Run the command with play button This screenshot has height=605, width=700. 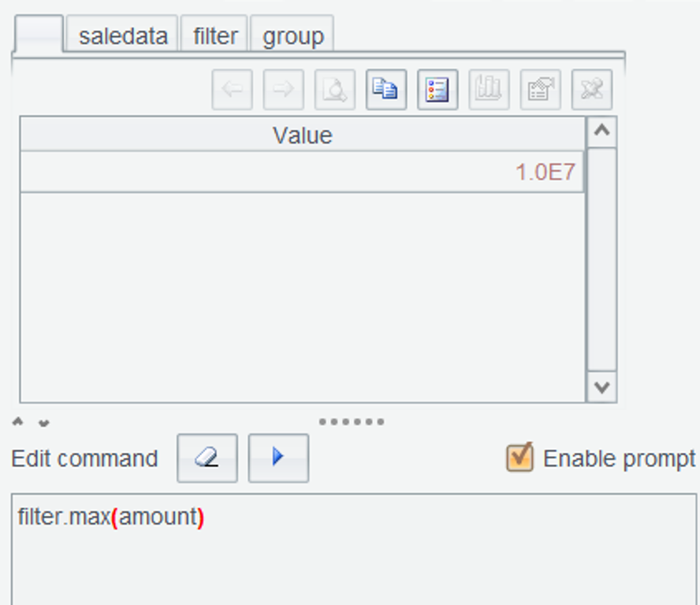(x=278, y=458)
